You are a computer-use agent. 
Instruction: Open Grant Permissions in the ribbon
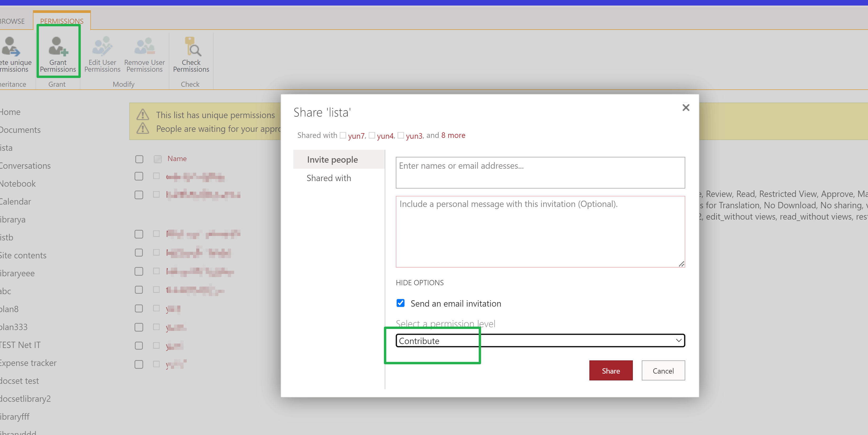tap(58, 54)
